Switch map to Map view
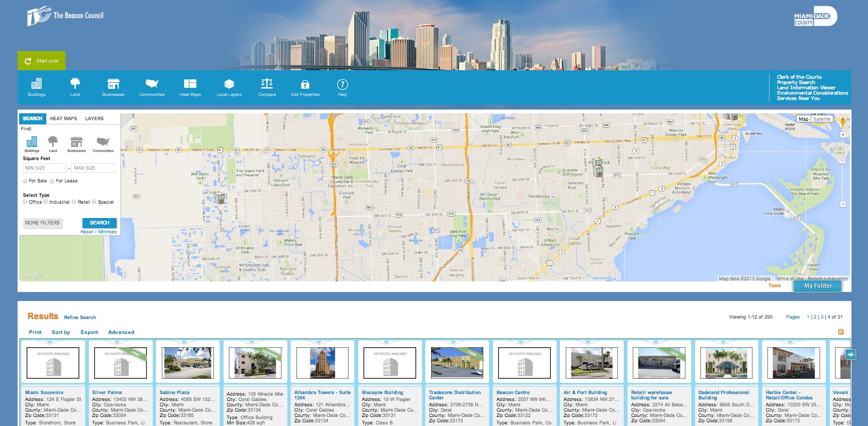 (804, 119)
